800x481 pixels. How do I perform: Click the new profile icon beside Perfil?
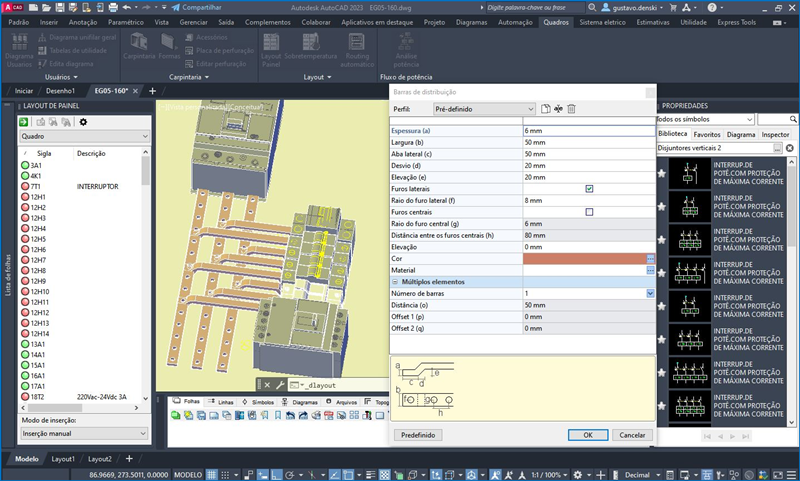pos(545,109)
